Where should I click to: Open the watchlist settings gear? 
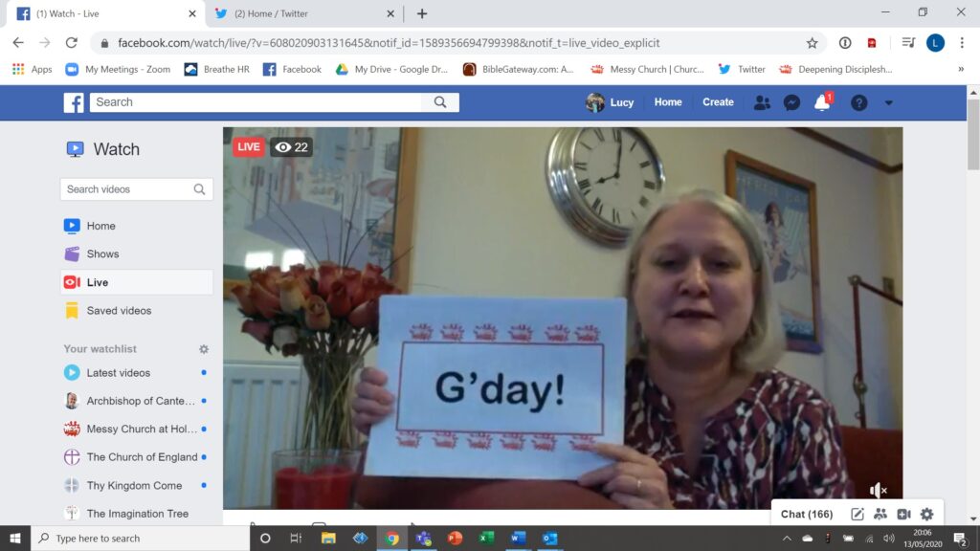point(203,349)
